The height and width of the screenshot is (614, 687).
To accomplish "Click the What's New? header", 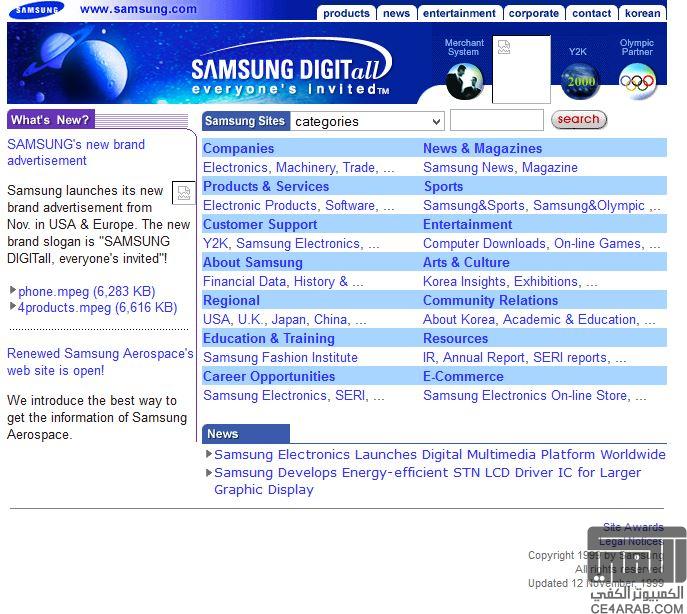I will [x=51, y=119].
